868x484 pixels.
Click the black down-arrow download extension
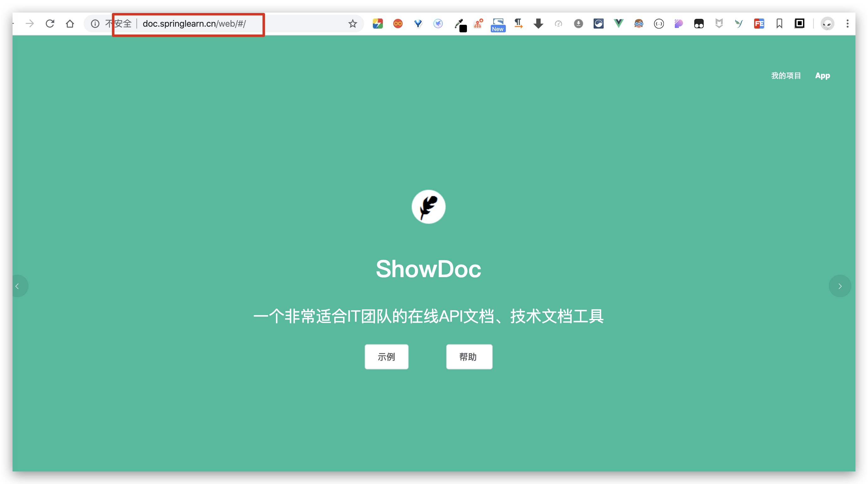coord(538,24)
